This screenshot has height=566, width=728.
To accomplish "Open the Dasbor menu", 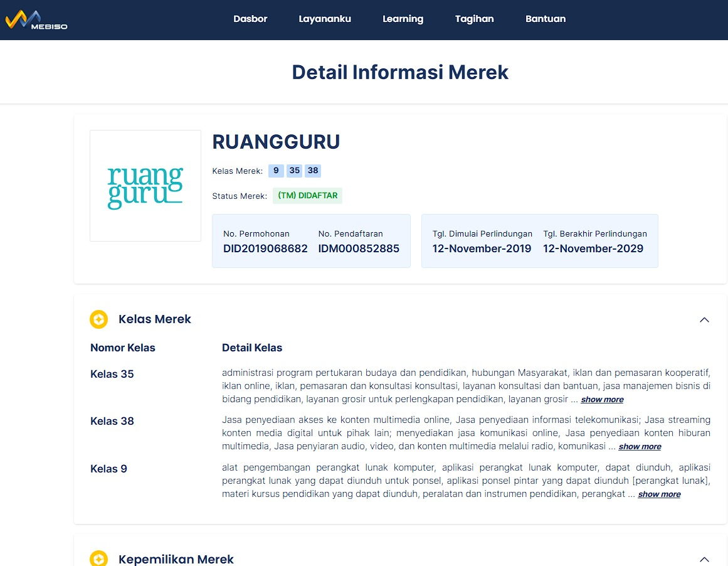I will [x=250, y=19].
